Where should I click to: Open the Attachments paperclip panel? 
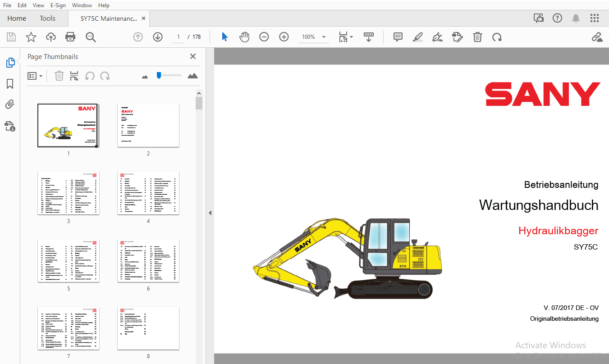pos(10,105)
